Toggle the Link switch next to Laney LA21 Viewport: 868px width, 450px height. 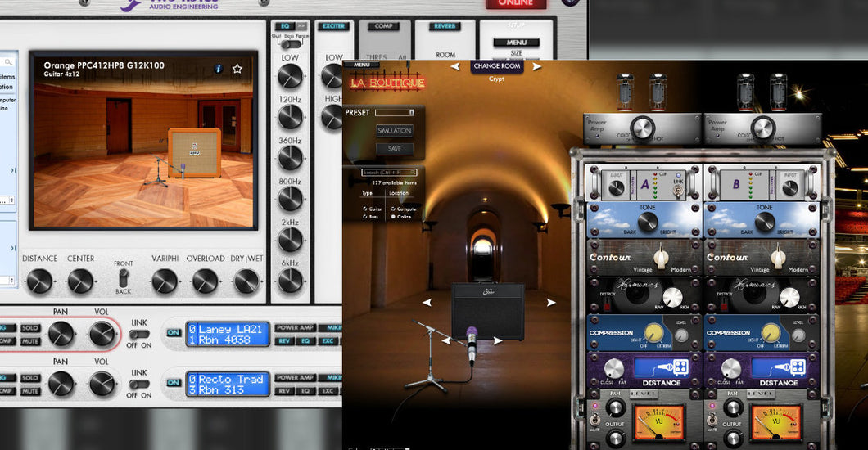click(139, 334)
